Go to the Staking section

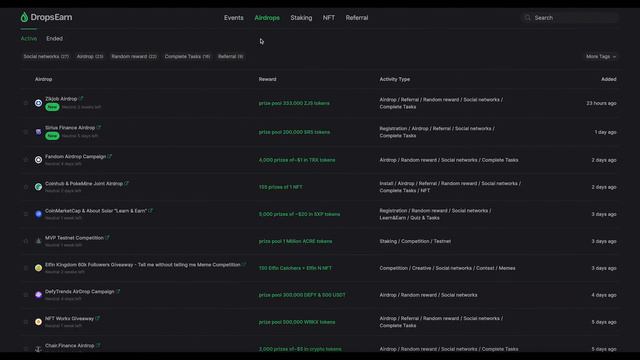301,18
